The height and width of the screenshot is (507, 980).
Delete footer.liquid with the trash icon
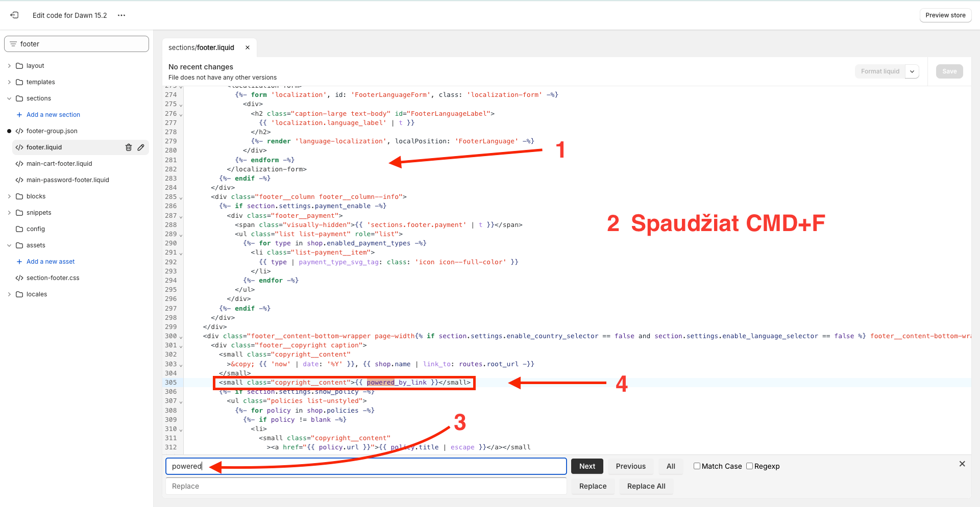click(x=129, y=147)
